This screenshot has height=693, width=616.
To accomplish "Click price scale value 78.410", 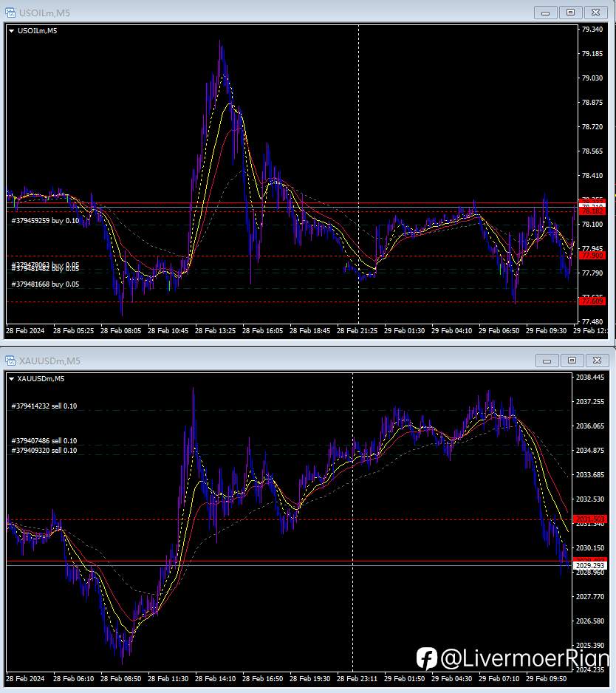I will [592, 175].
